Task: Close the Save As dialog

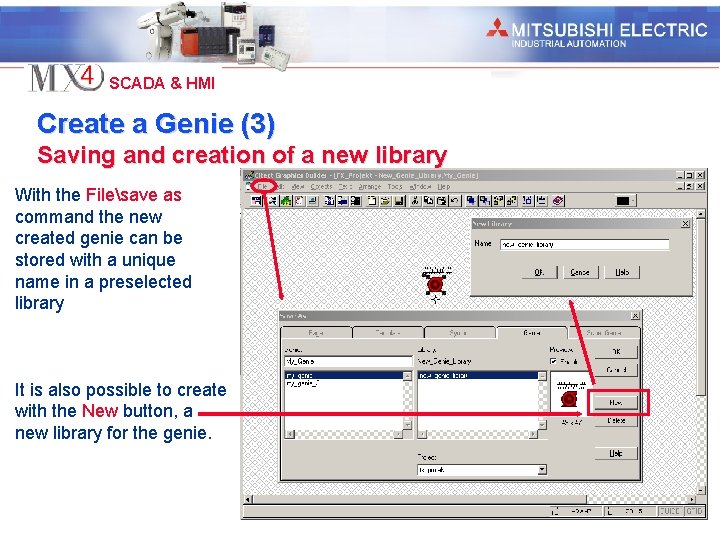Action: [635, 316]
